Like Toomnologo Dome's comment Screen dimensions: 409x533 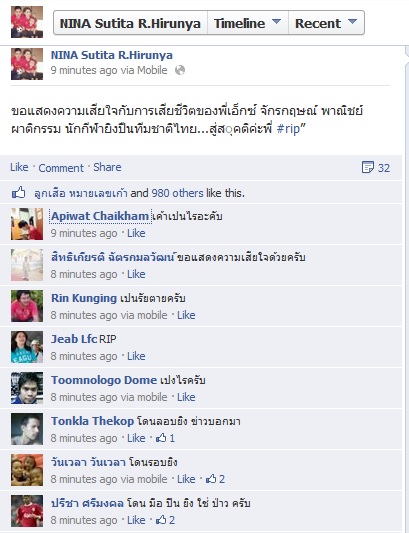(x=186, y=397)
